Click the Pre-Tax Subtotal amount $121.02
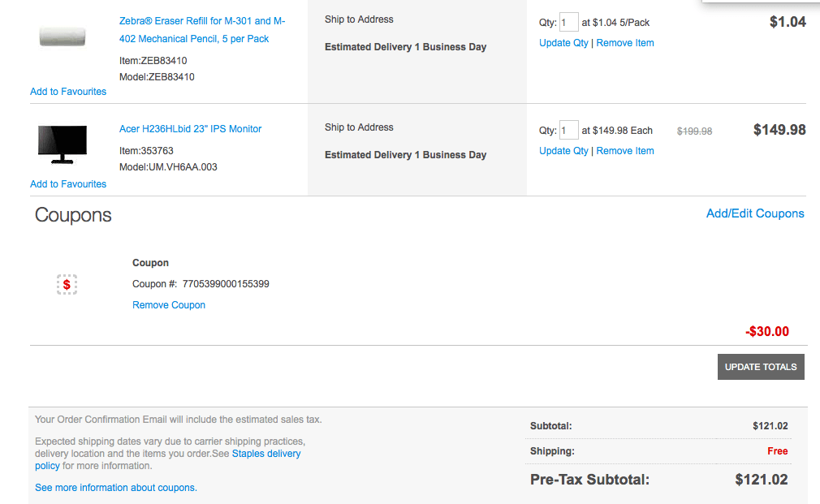Viewport: 820px width, 504px height. [761, 480]
